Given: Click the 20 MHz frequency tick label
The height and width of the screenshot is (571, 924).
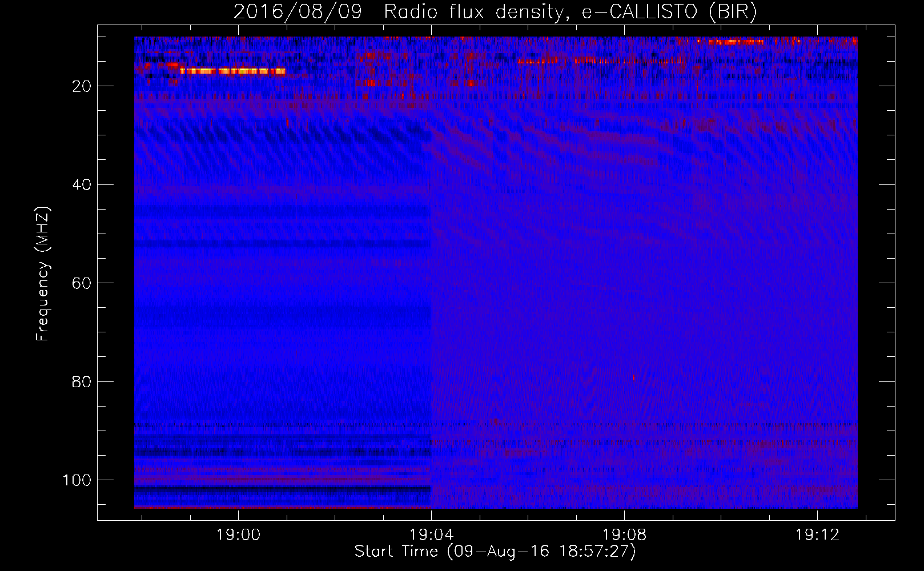Looking at the screenshot, I should tap(82, 86).
